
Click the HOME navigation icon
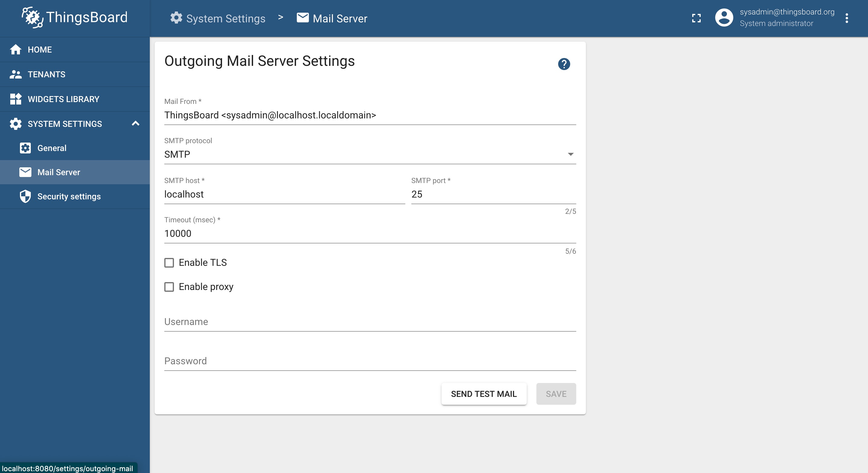15,50
